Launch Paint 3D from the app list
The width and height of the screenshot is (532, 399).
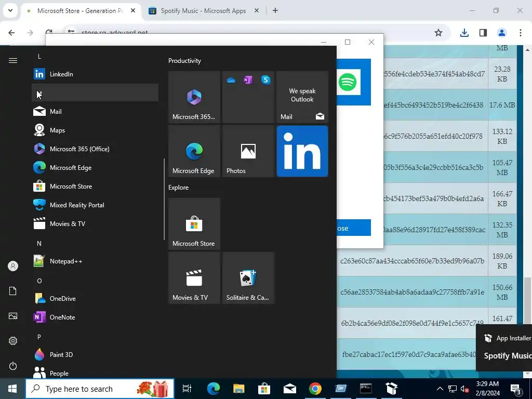pyautogui.click(x=95, y=354)
